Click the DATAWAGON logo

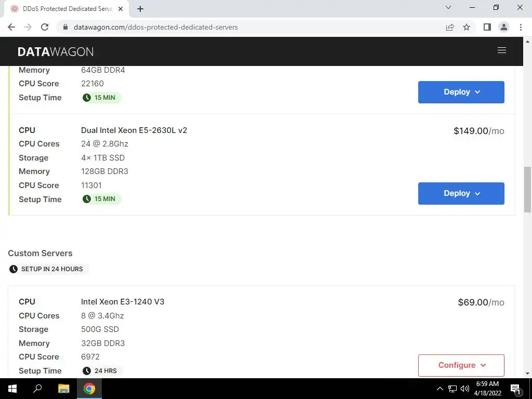56,51
